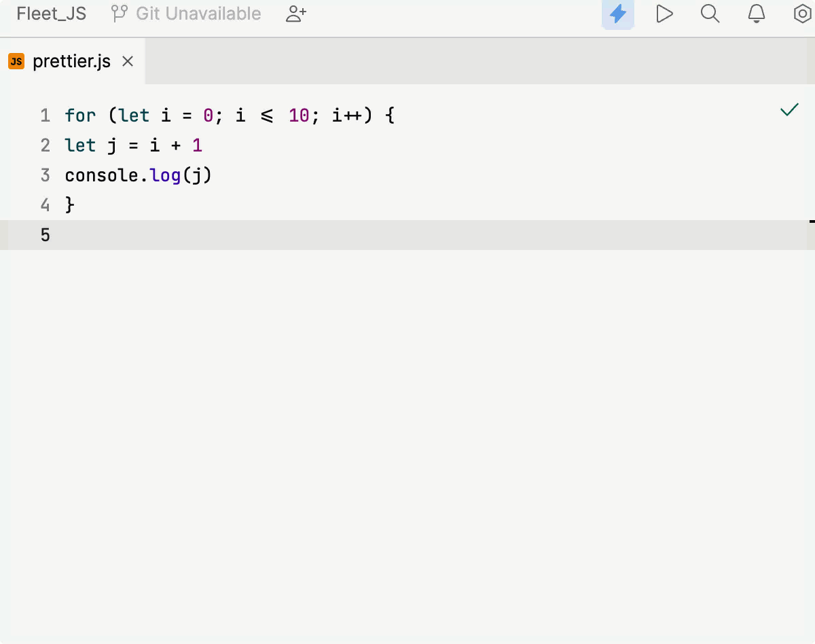This screenshot has width=815, height=644.
Task: Run the current JavaScript file
Action: 664,14
